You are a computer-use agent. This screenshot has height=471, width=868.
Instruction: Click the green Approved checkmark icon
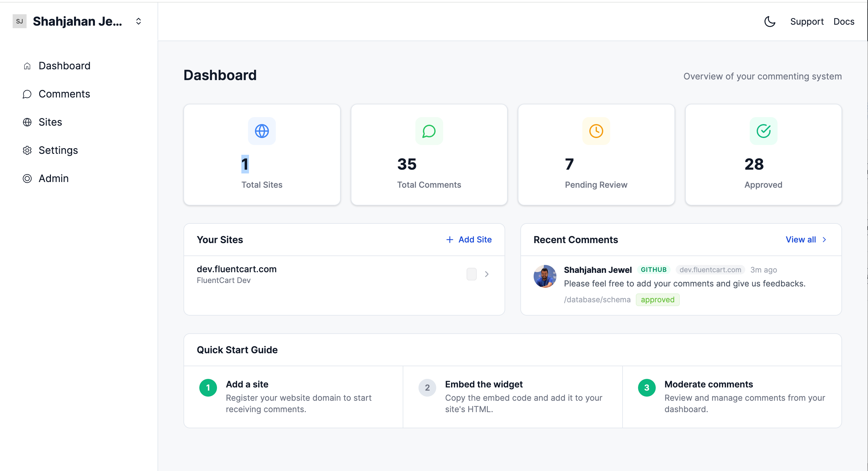(763, 131)
